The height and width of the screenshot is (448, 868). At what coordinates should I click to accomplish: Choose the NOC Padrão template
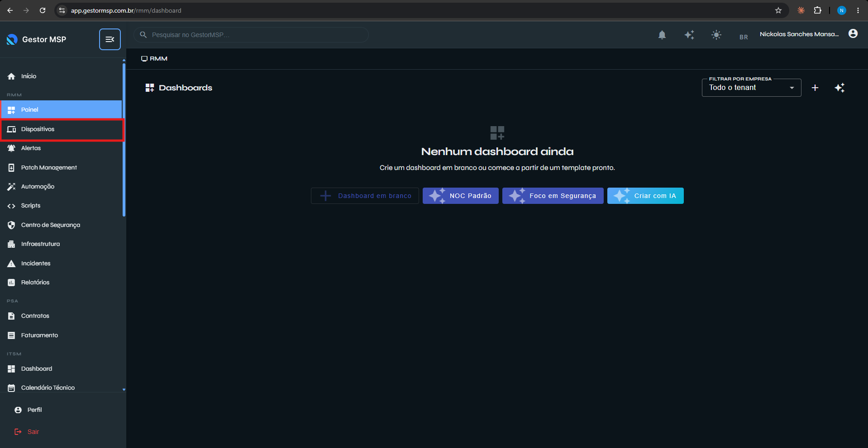(461, 196)
